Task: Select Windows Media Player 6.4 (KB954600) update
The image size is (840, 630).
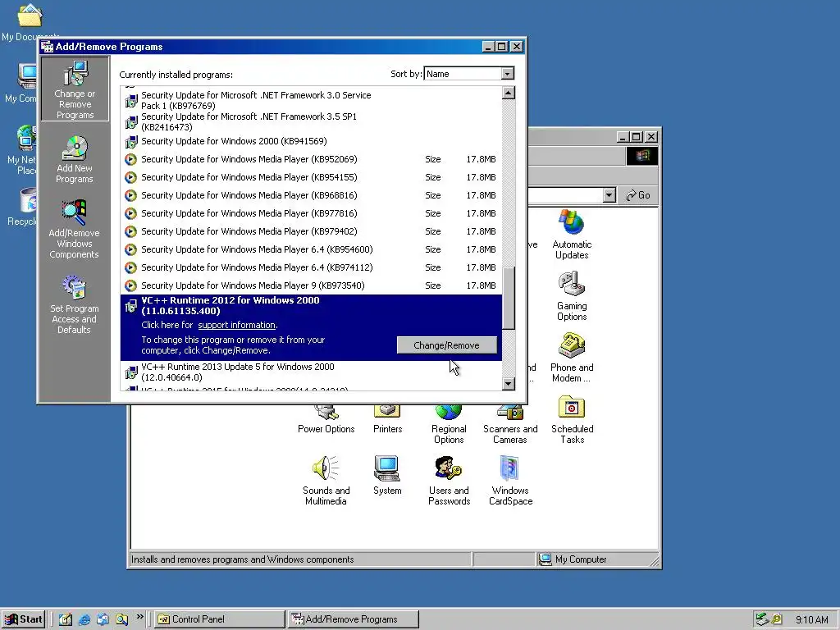Action: coord(311,249)
